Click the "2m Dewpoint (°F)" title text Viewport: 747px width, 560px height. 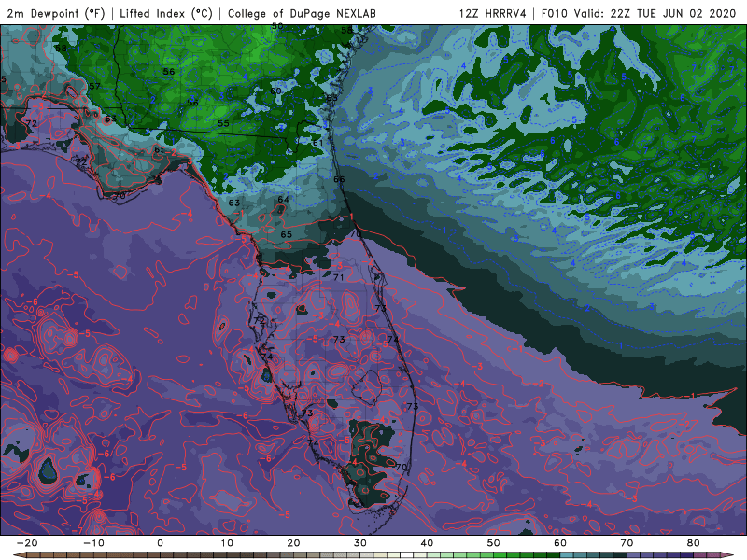pos(56,13)
